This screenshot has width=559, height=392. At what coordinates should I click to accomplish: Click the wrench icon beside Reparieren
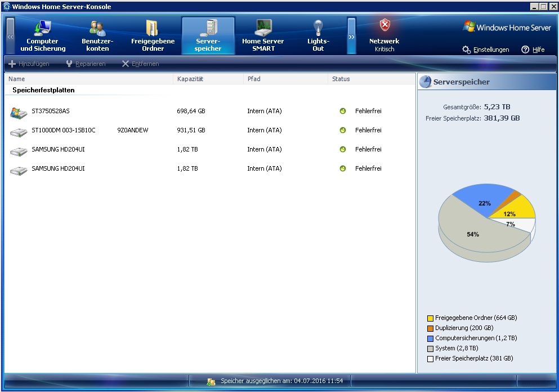click(x=69, y=64)
